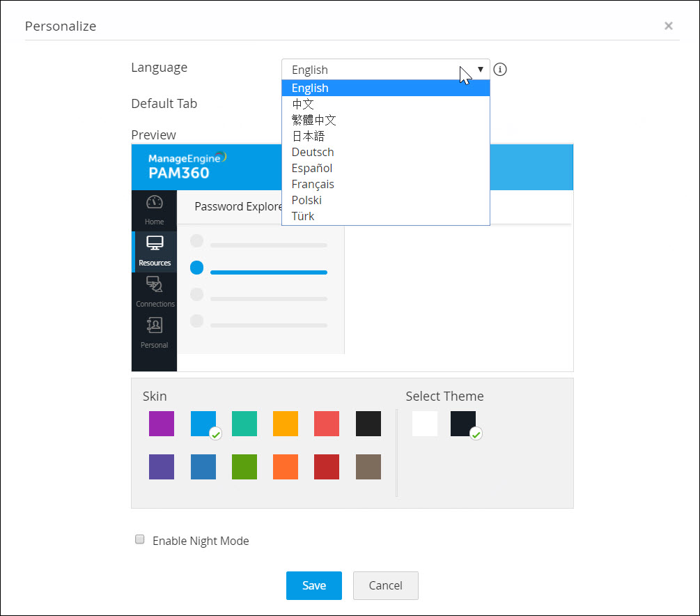Click the Password Explorer heading in the preview
This screenshot has height=616, width=700.
point(238,206)
